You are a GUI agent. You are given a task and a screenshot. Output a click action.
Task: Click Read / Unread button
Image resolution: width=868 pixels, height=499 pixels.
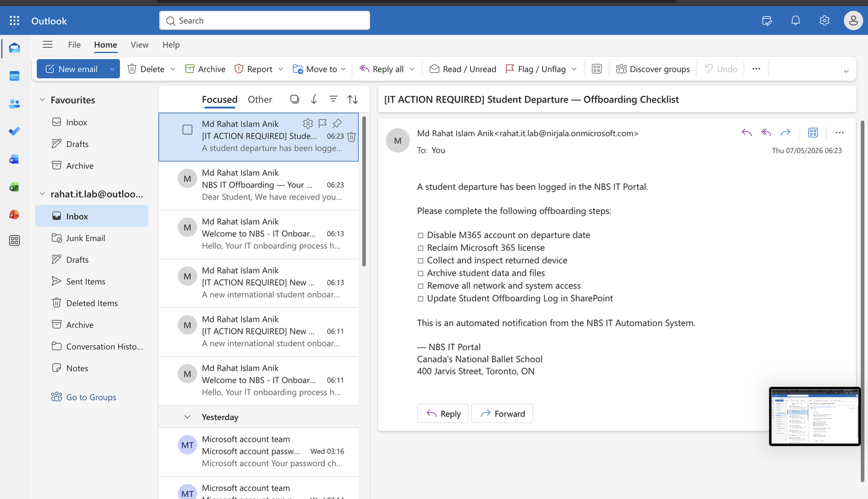pyautogui.click(x=463, y=69)
